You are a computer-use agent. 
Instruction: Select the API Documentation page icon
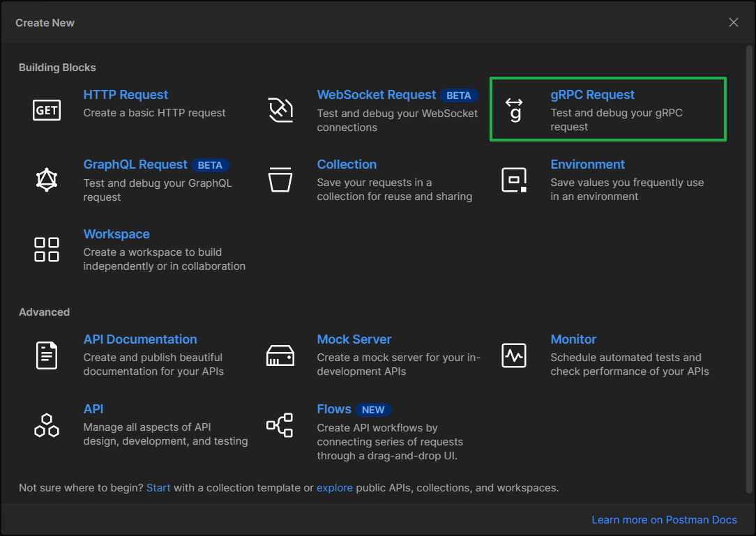47,355
